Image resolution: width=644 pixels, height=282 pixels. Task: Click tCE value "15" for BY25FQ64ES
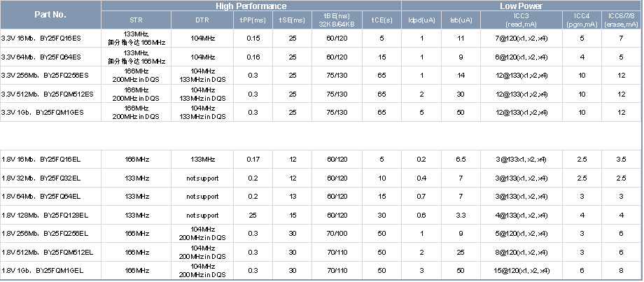(x=381, y=57)
